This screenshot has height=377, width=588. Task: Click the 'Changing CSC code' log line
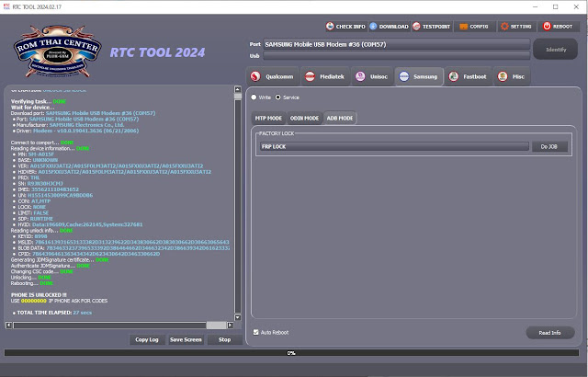[42, 271]
